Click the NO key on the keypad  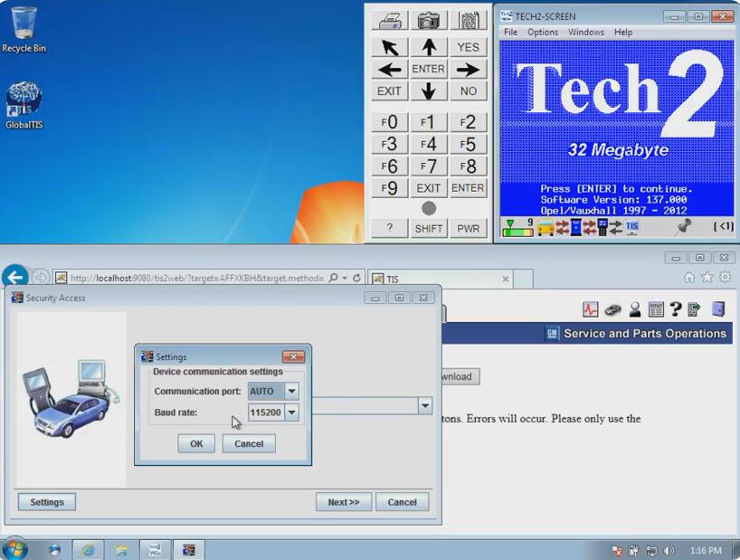tap(469, 91)
